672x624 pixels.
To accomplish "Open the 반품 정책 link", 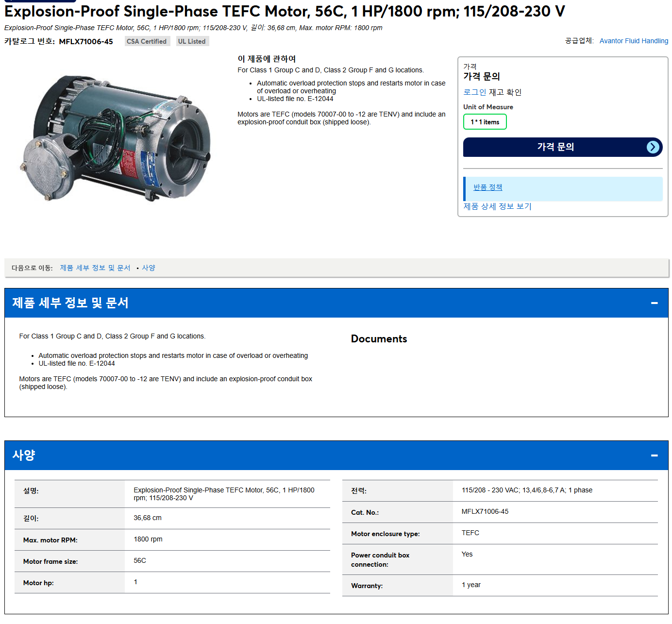I will [488, 187].
